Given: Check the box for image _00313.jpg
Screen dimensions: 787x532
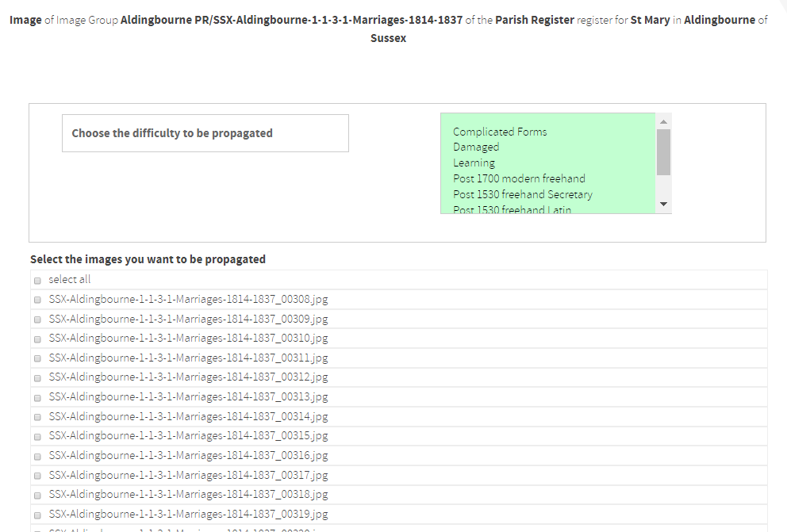Looking at the screenshot, I should pyautogui.click(x=37, y=398).
